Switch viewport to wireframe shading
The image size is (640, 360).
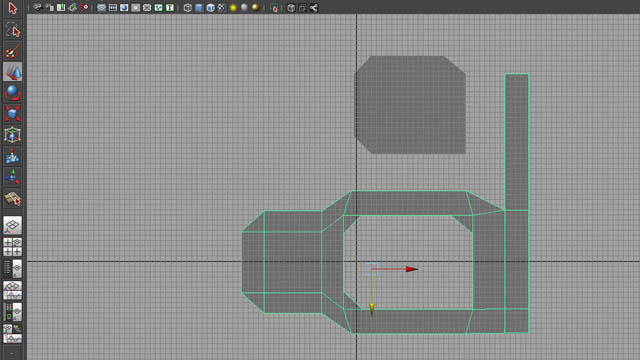point(188,7)
